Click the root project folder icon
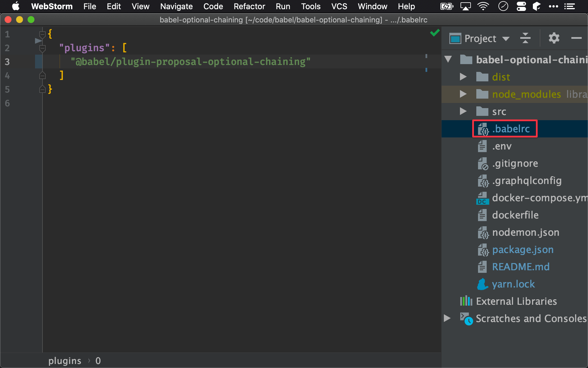The width and height of the screenshot is (588, 368). [466, 60]
